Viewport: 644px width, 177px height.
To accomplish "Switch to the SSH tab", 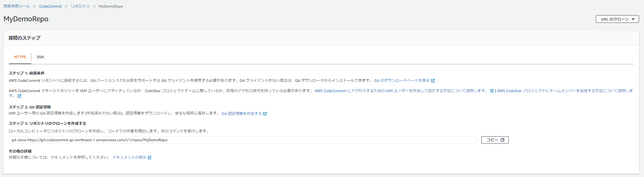I will click(40, 57).
